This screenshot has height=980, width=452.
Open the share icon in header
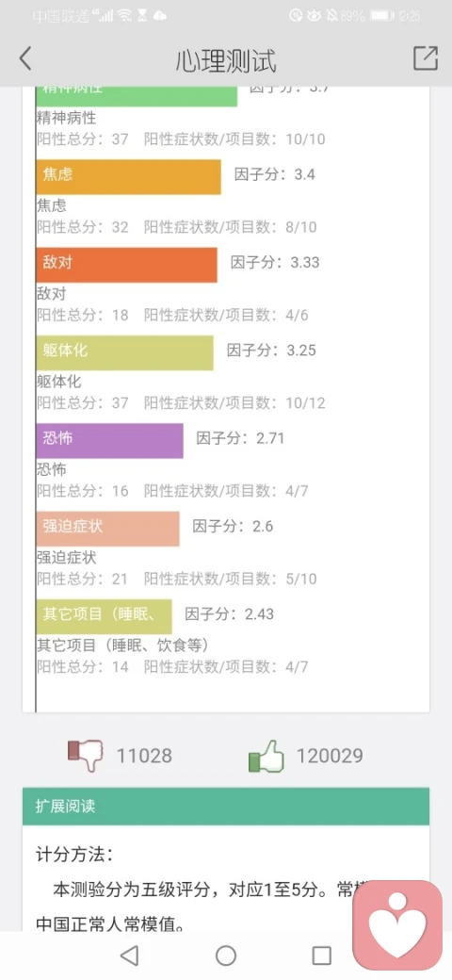click(425, 58)
